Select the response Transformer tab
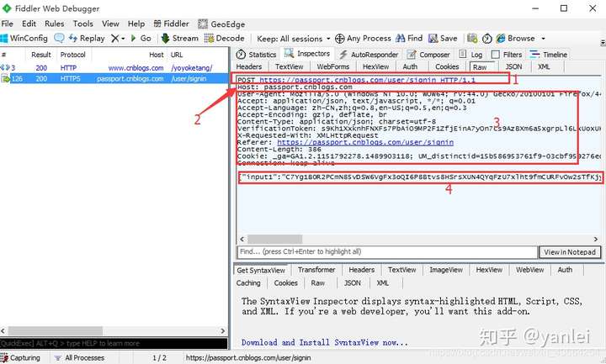Viewport: 606px width, 364px height. point(316,270)
